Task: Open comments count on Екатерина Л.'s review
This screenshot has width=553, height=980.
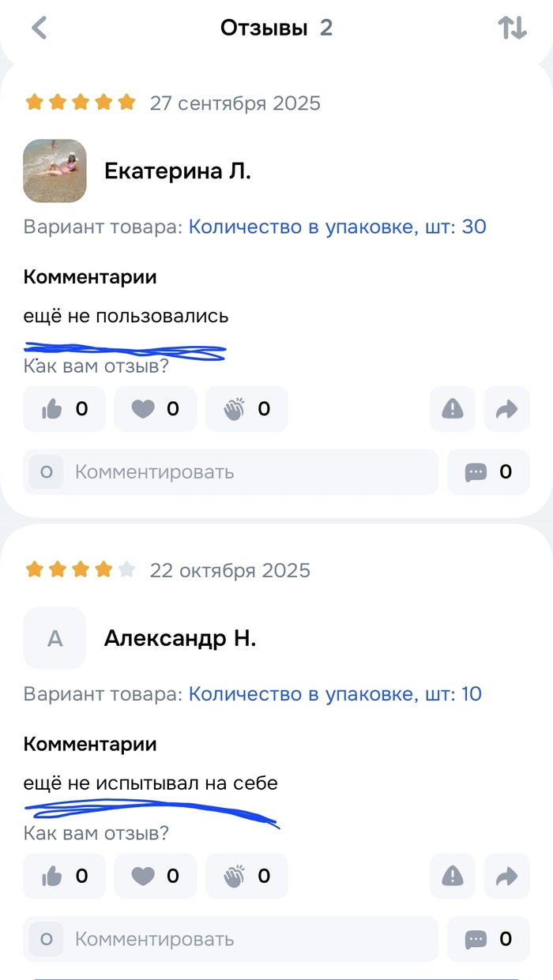Action: tap(488, 472)
